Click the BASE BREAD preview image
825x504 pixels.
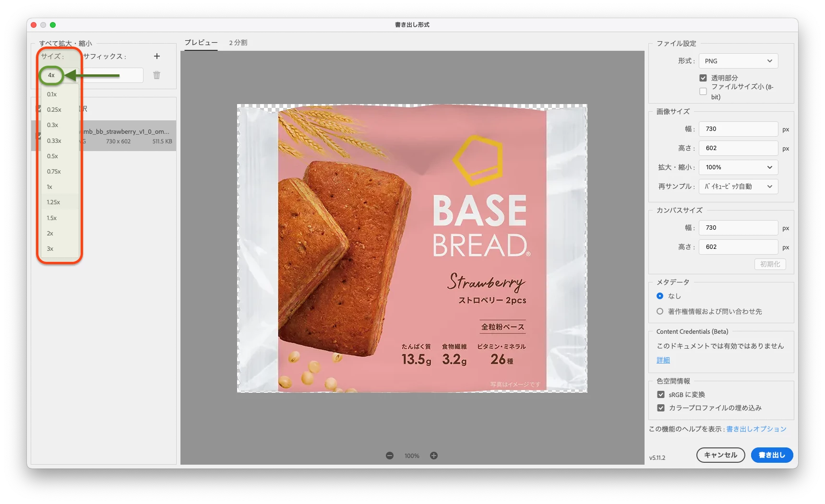tap(412, 248)
